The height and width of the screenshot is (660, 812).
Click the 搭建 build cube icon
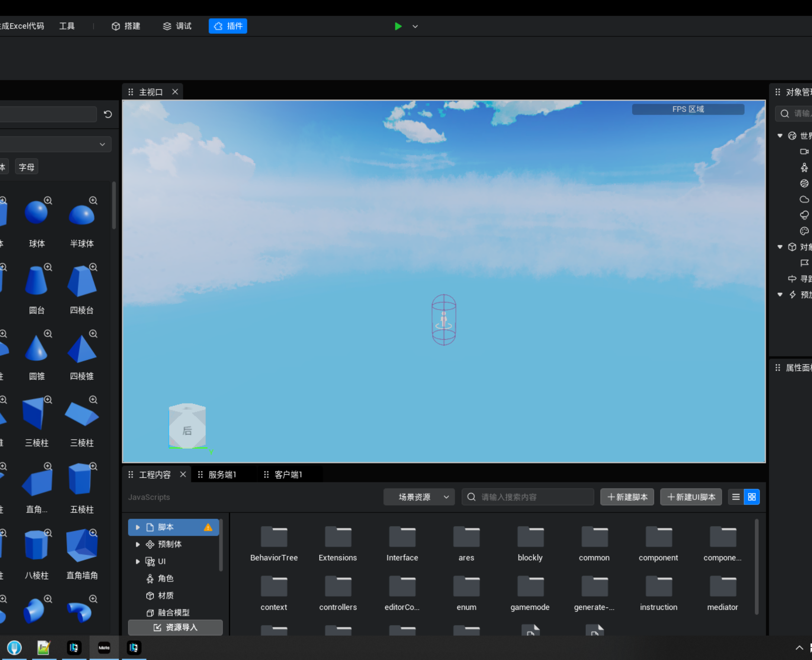point(116,26)
